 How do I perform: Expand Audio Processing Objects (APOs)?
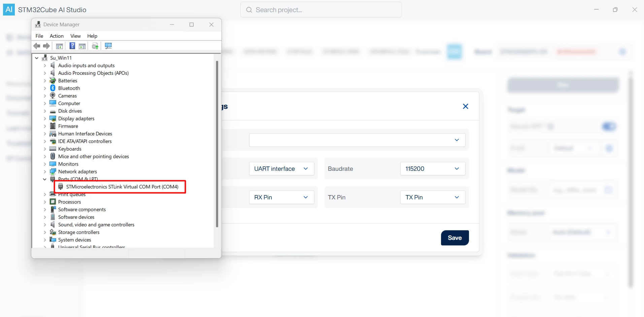45,73
